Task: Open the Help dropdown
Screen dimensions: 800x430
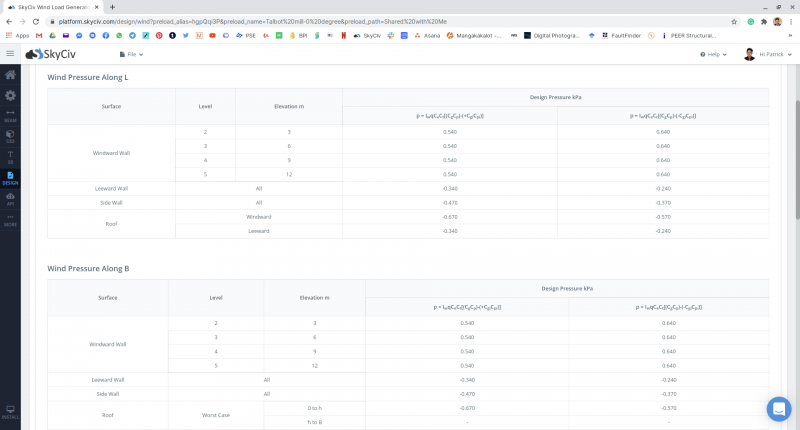Action: coord(711,54)
